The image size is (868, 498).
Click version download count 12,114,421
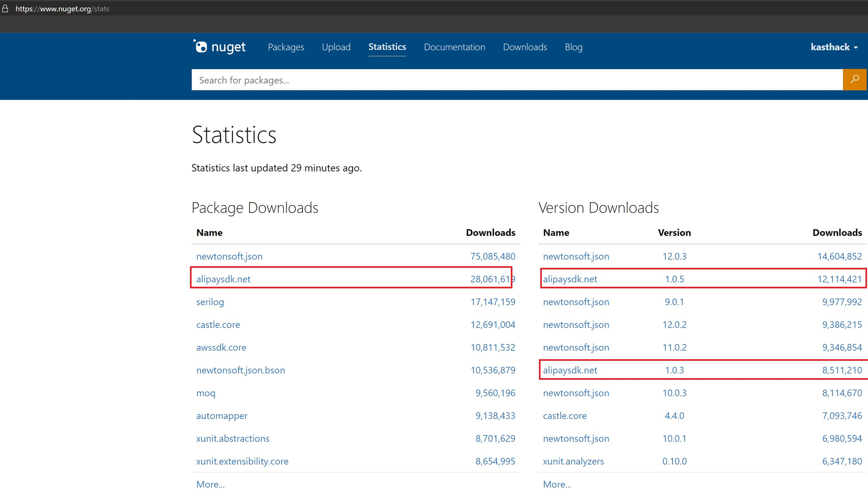tap(839, 279)
